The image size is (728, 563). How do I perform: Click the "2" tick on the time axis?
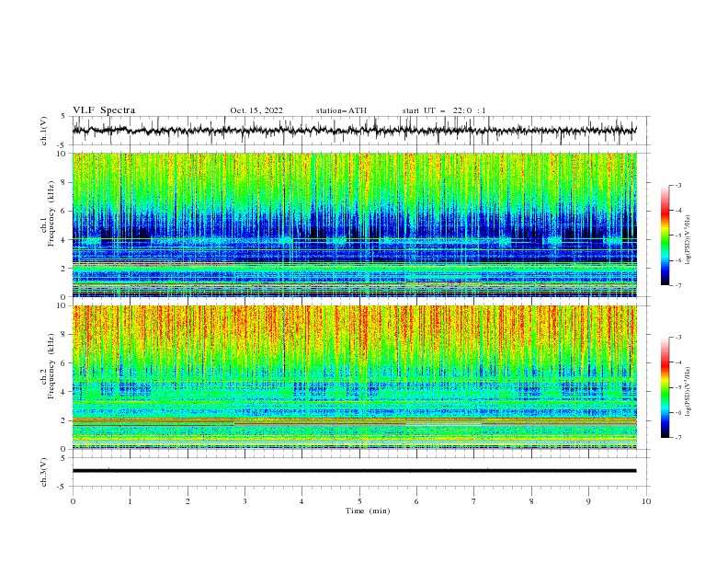click(x=188, y=501)
